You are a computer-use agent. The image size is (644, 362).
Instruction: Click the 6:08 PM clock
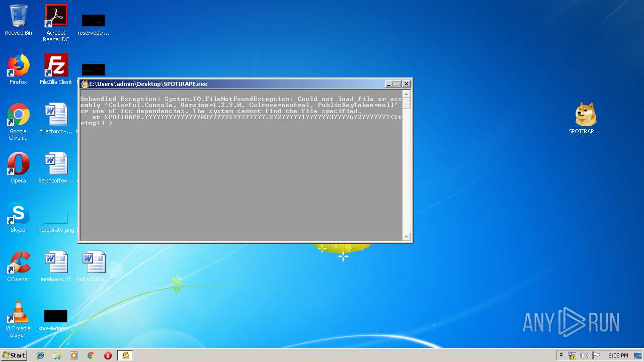pos(618,355)
